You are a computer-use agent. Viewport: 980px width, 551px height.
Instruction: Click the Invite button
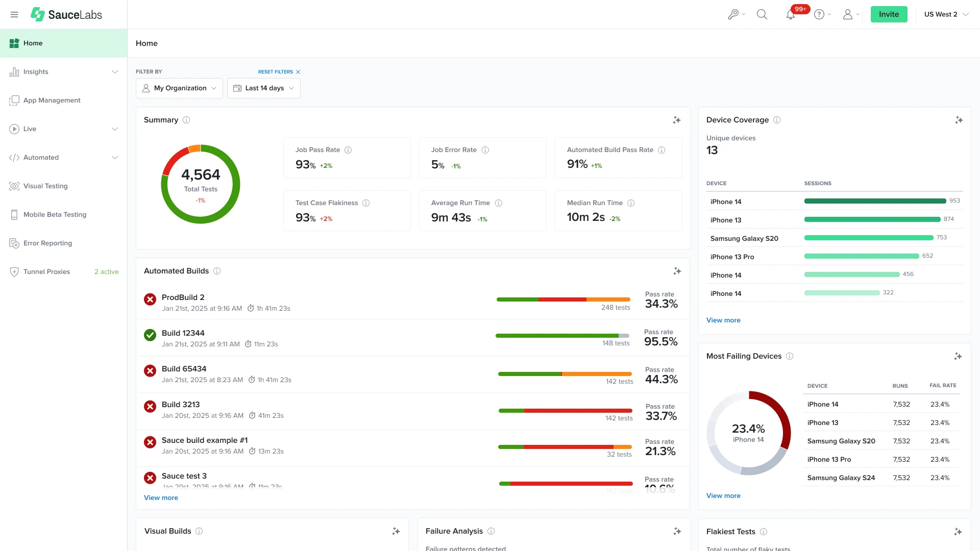point(889,14)
